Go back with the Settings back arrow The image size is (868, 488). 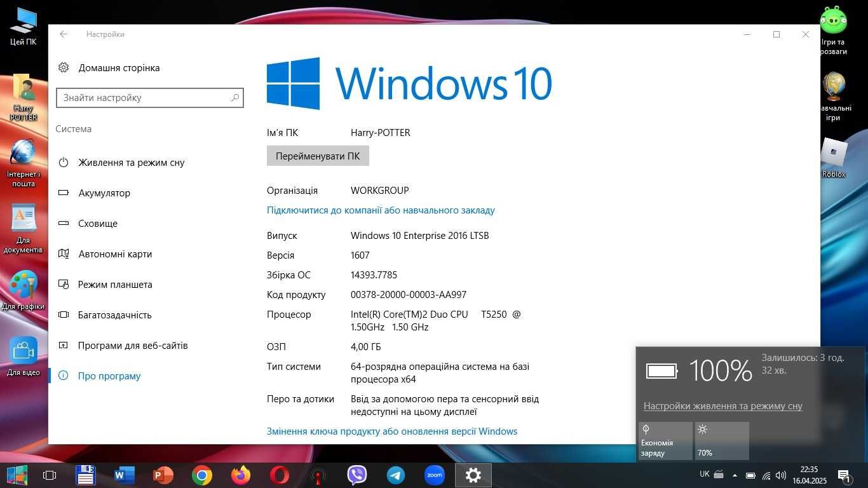(64, 34)
